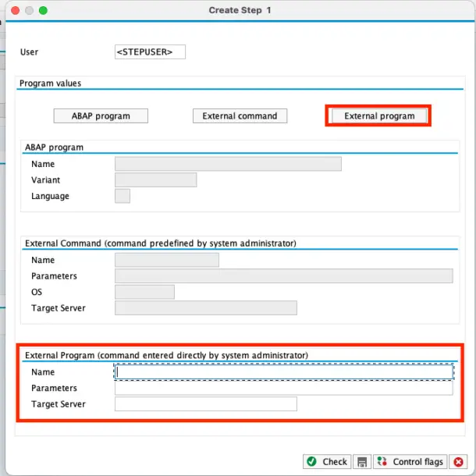Focus the External Program Name field
Image resolution: width=476 pixels, height=476 pixels.
pos(284,372)
